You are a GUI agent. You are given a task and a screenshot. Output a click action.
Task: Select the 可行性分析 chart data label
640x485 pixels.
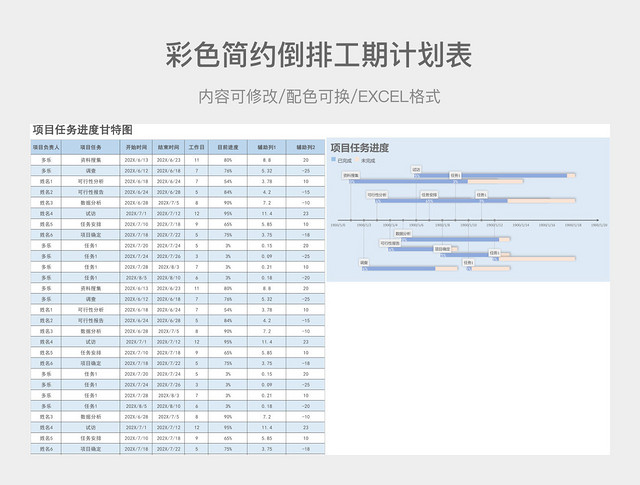(376, 195)
